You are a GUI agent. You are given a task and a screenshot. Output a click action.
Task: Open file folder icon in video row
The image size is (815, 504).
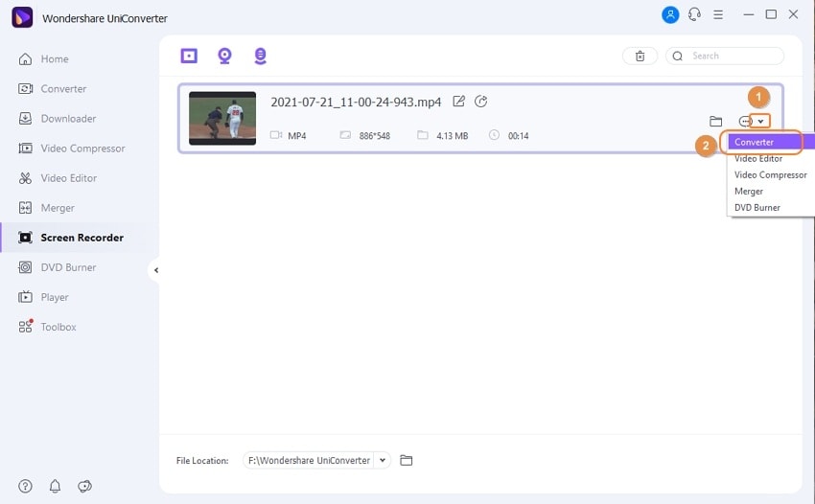715,122
